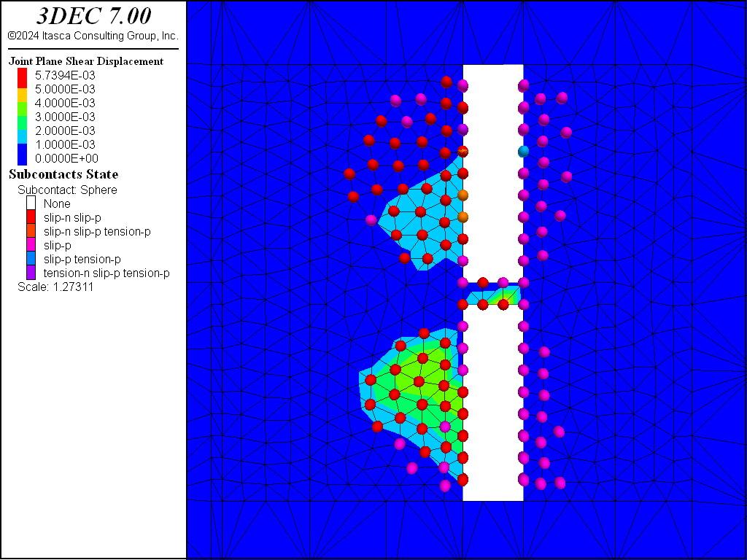Click the red top swatch of the color bar
The width and height of the screenshot is (747, 560).
tap(23, 78)
